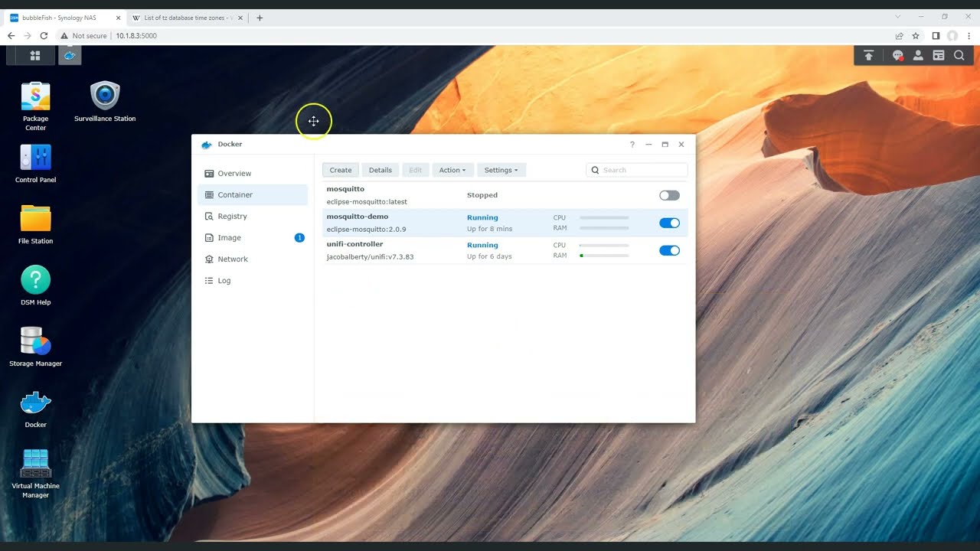The height and width of the screenshot is (551, 980).
Task: Click the browser address bar showing 10.1.8.3:5000
Action: (475, 35)
